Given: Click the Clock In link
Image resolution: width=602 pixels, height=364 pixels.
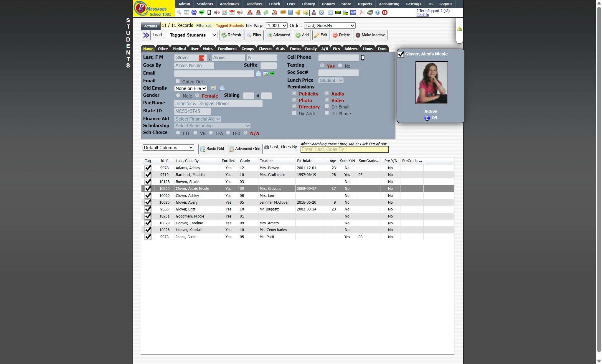Looking at the screenshot, I should [423, 15].
